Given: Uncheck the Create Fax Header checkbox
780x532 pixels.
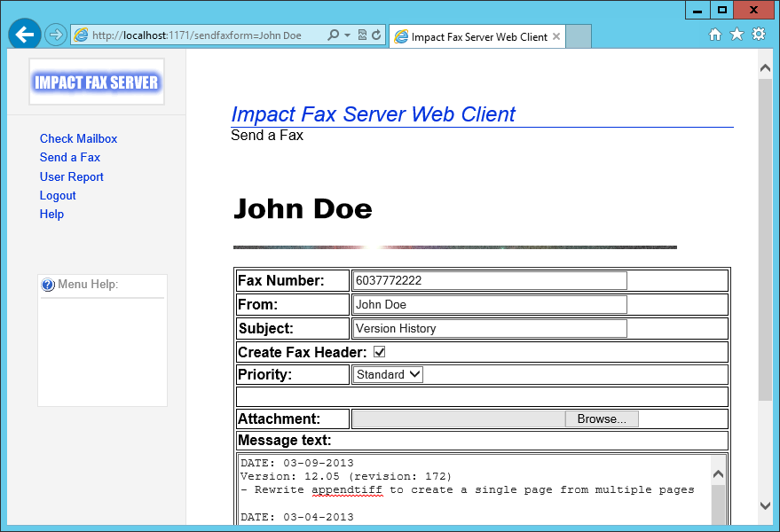Looking at the screenshot, I should pyautogui.click(x=380, y=352).
